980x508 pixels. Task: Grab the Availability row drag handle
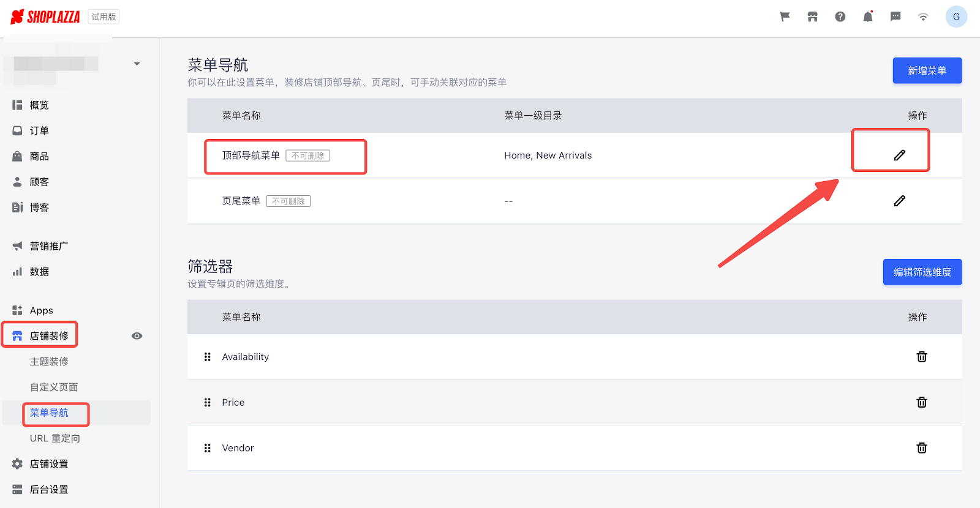click(x=208, y=357)
